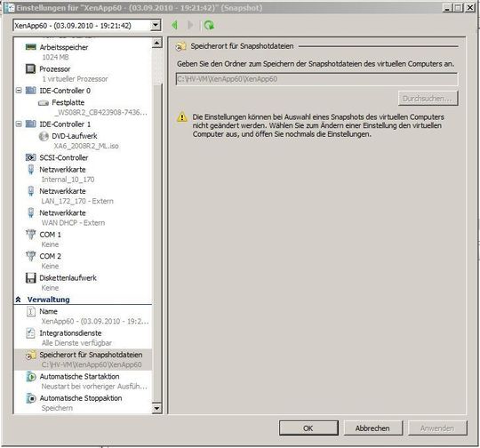The width and height of the screenshot is (480, 448).
Task: Select the SCSI-Controller icon
Action: click(x=30, y=157)
